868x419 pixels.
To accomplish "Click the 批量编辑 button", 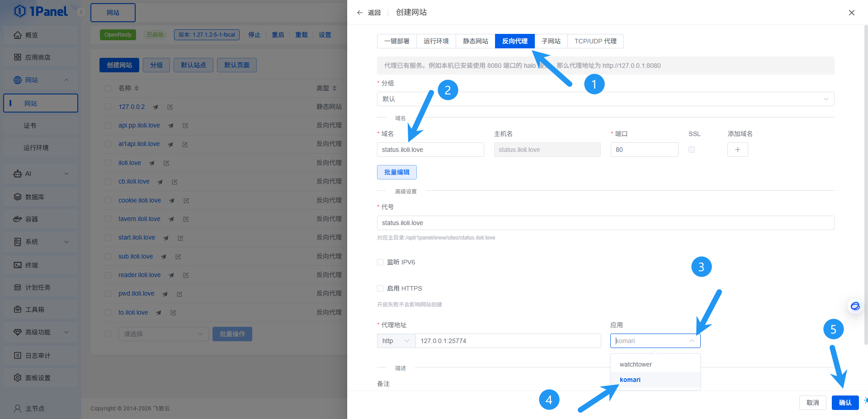I will point(396,172).
